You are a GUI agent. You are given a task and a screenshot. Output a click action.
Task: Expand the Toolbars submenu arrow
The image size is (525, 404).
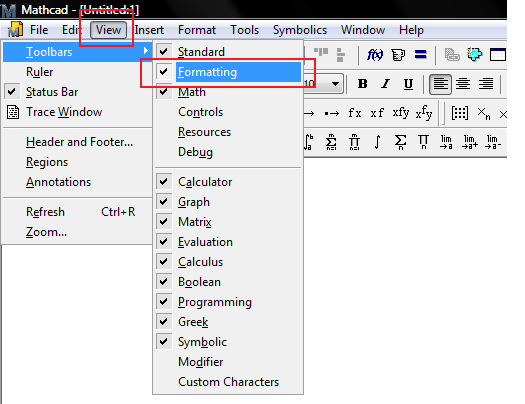coord(146,51)
